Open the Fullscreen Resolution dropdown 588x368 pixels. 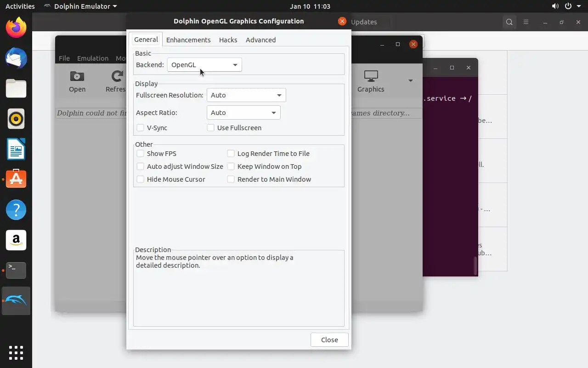pyautogui.click(x=246, y=95)
